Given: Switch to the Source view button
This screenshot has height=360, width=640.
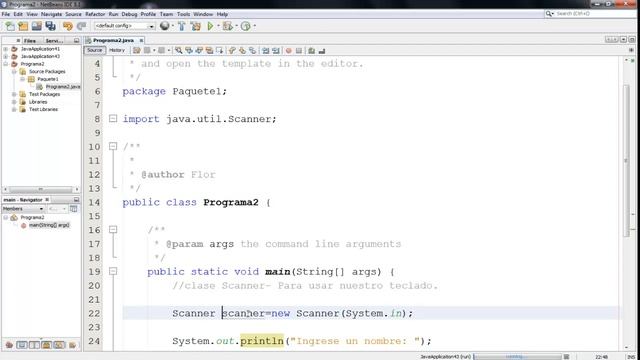Looking at the screenshot, I should (94, 50).
